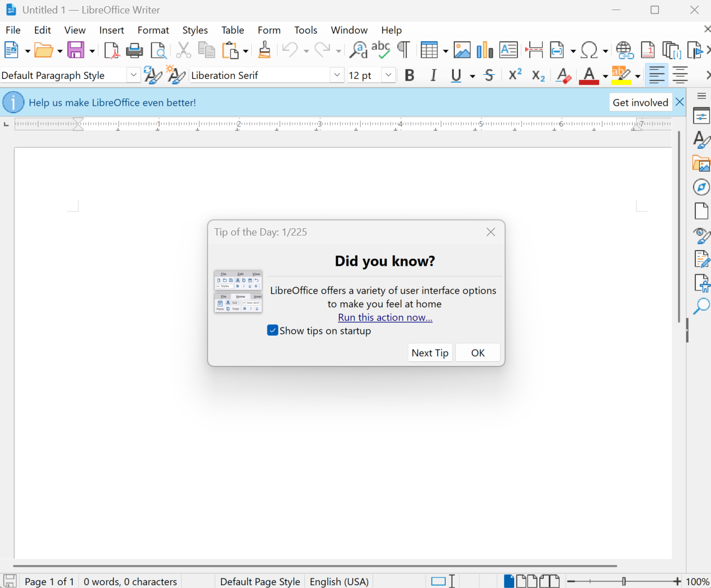Click the Insert Text Box icon
Image resolution: width=711 pixels, height=588 pixels.
[x=508, y=50]
